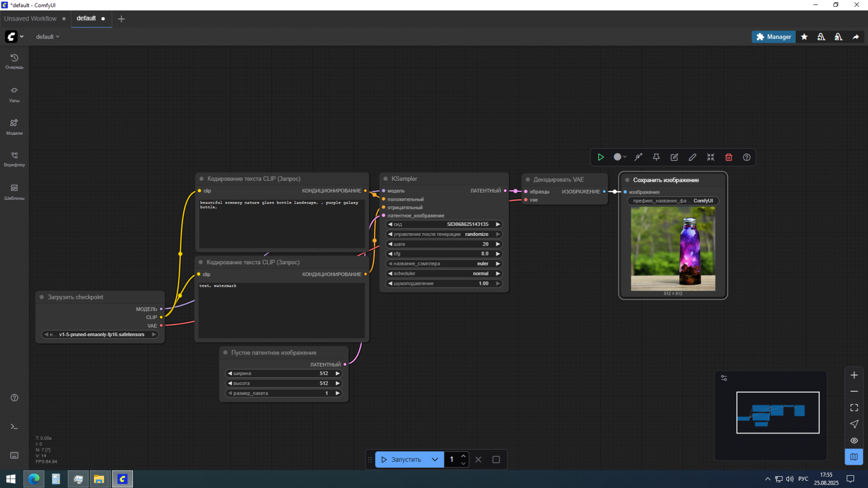
Task: Click the fit view frame icon
Action: (854, 408)
